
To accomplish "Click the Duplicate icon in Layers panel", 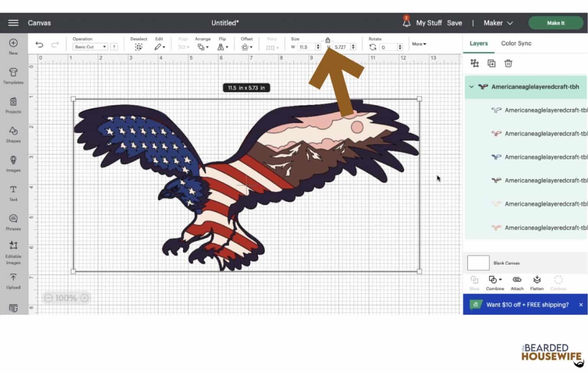I will 492,63.
